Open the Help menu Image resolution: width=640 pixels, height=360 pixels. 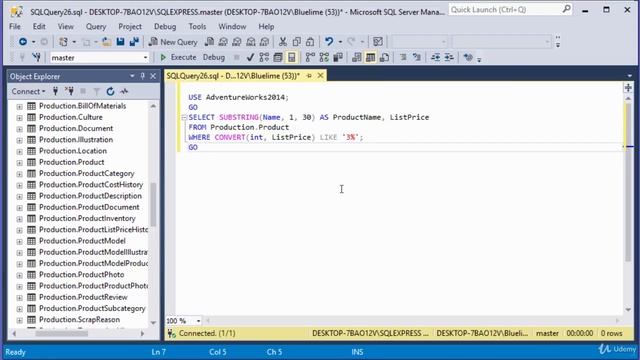(x=266, y=27)
